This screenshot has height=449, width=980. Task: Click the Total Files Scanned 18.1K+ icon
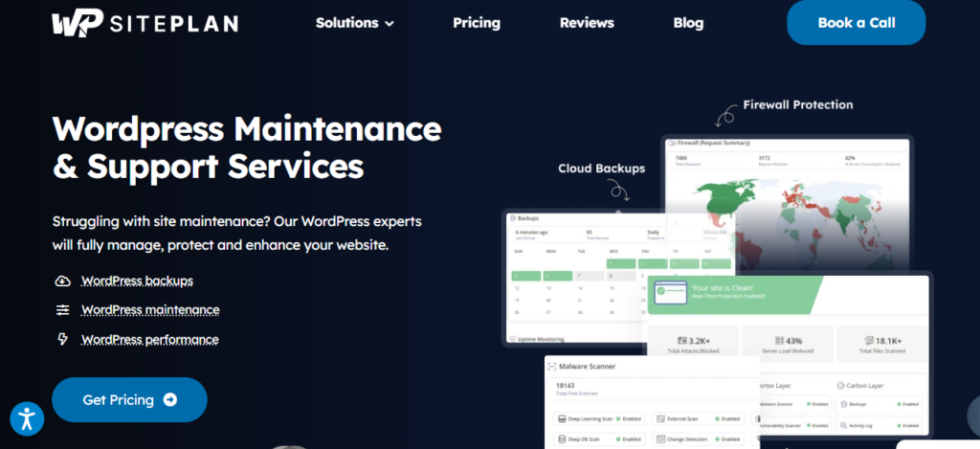coord(868,341)
